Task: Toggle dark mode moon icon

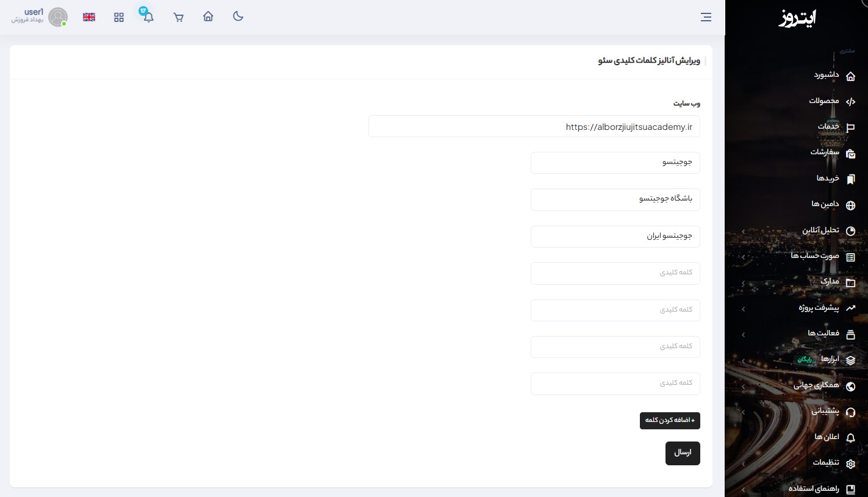Action: coord(239,16)
